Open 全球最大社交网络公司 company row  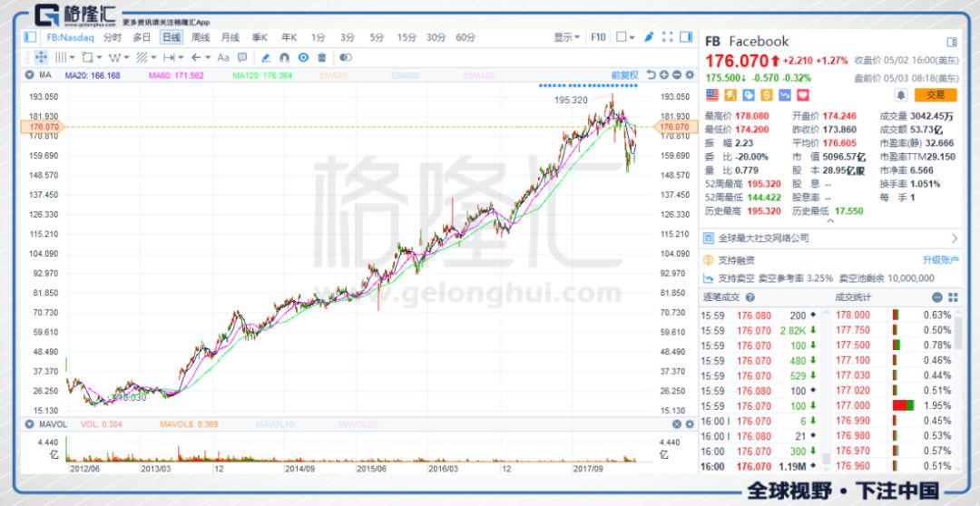[830, 238]
